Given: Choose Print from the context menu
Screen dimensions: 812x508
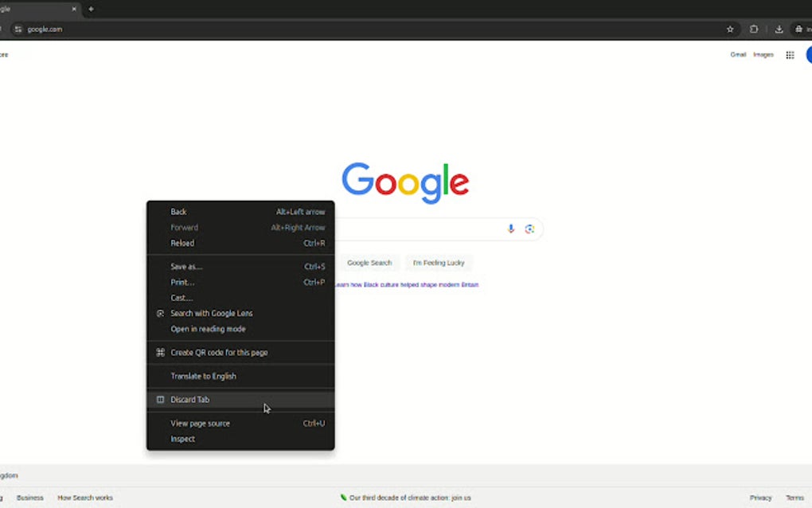Looking at the screenshot, I should (x=182, y=282).
